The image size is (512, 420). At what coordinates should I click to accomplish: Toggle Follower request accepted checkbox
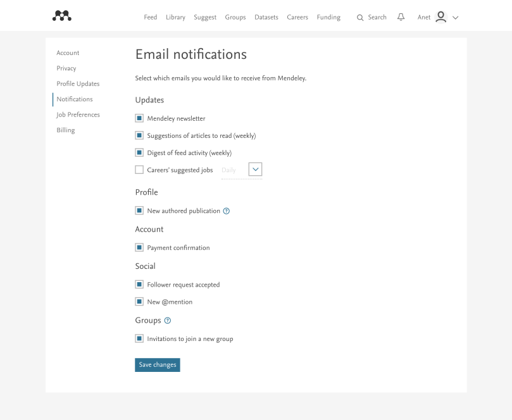tap(139, 285)
